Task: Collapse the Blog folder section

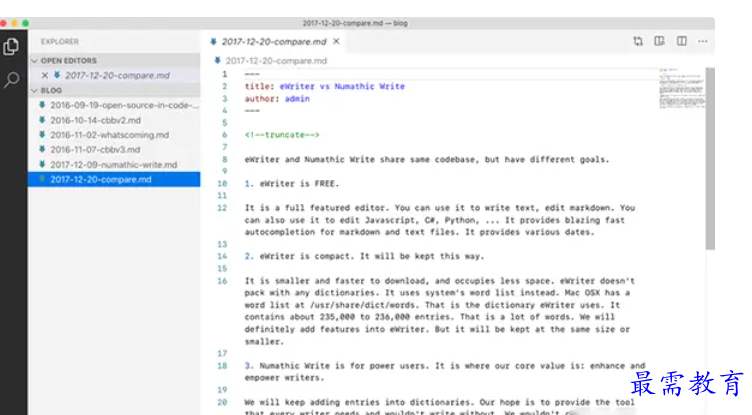Action: click(x=114, y=90)
